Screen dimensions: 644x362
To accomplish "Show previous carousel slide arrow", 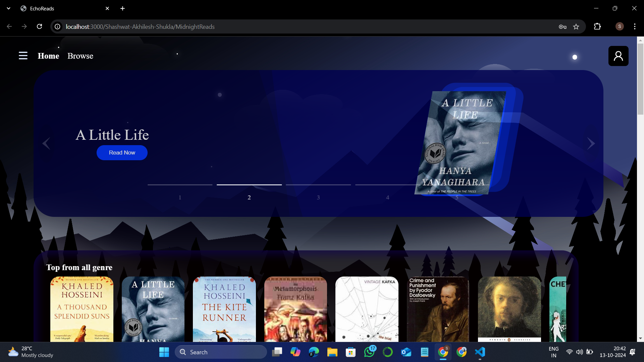I will pos(46,143).
